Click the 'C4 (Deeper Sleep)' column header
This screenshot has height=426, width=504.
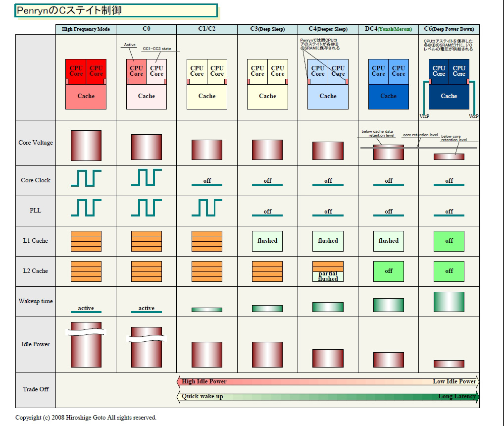click(328, 29)
